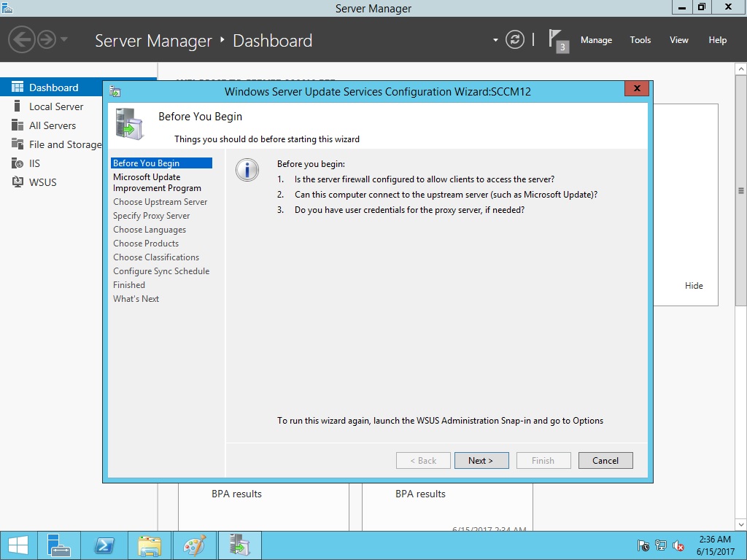Select All Servers in navigation pane
This screenshot has height=560, width=747.
click(53, 125)
